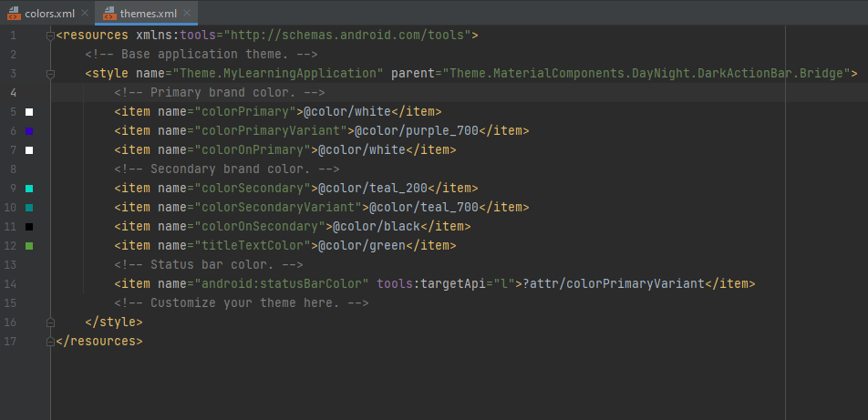Collapse the resources tag fold on line 1
Screen dimensions: 868x420
[x=50, y=36]
